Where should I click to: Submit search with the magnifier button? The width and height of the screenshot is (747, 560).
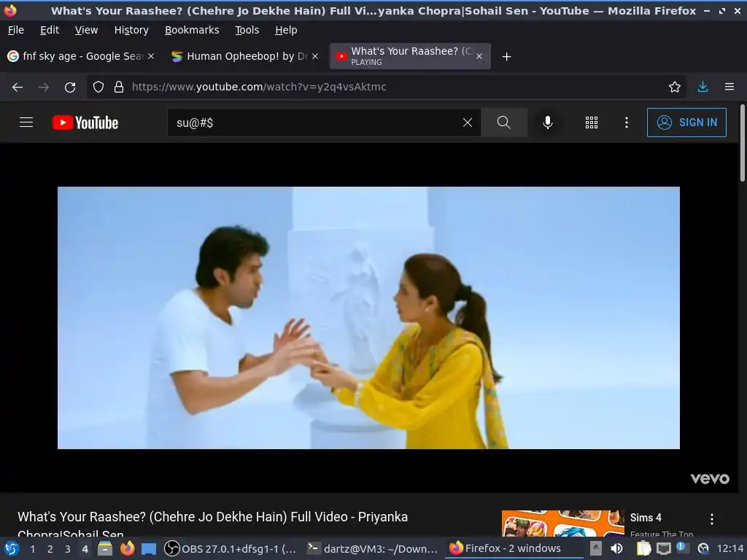[x=503, y=122]
